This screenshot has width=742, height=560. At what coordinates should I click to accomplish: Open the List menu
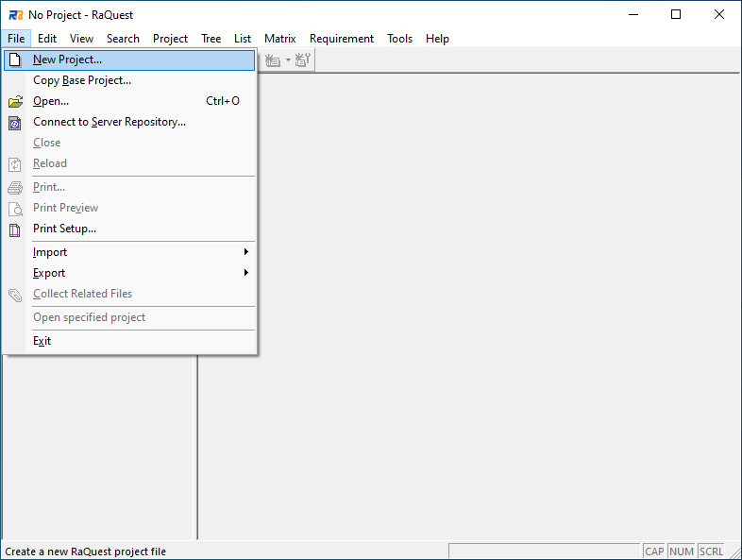243,39
